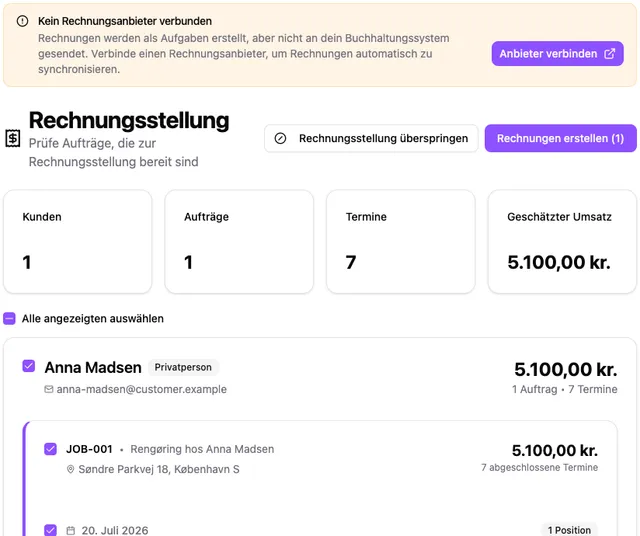Click the skip circle icon in überspringen button

point(280,138)
